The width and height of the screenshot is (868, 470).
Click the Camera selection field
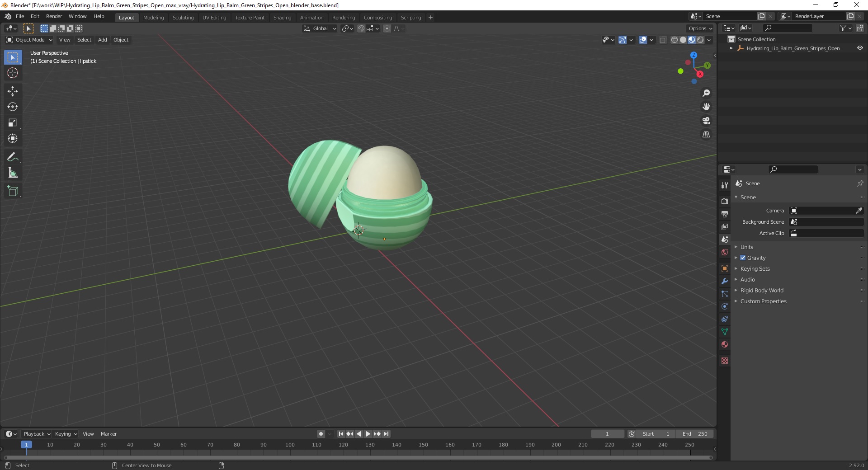(826, 211)
